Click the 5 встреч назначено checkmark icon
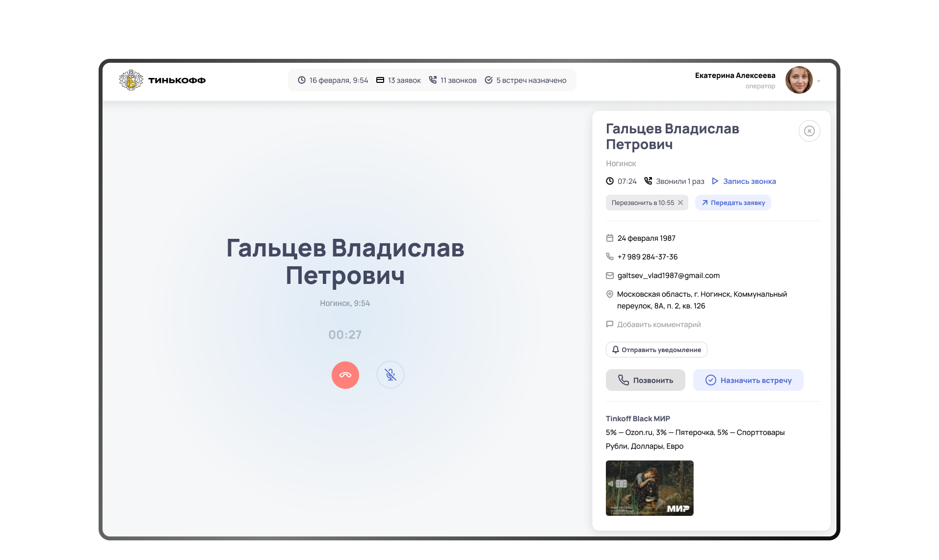The width and height of the screenshot is (939, 560). coord(488,80)
